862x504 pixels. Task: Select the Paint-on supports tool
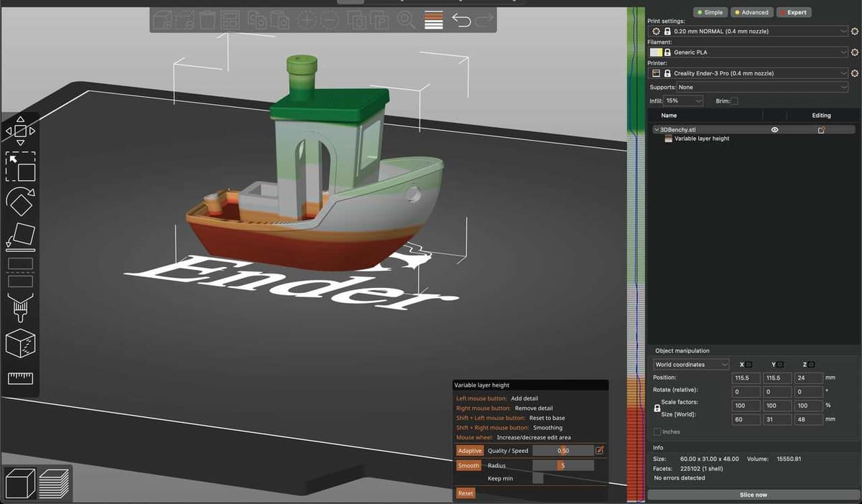20,308
